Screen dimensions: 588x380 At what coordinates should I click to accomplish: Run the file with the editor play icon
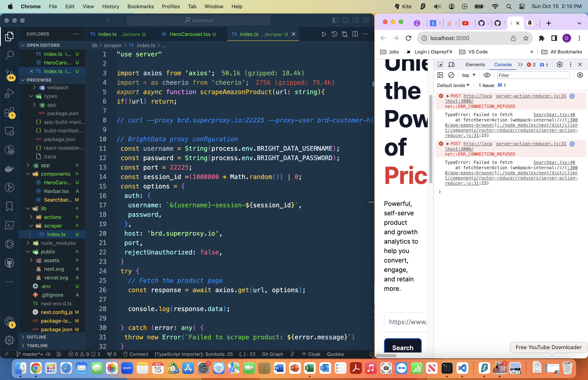pos(324,34)
